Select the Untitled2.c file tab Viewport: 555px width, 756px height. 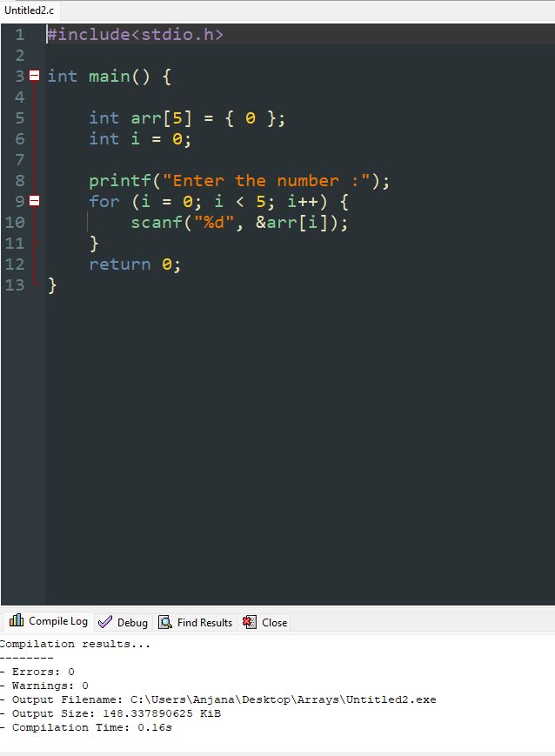[x=30, y=10]
